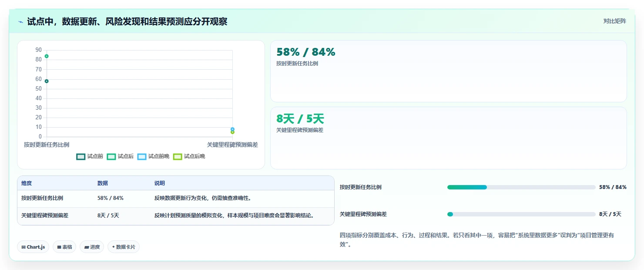
Task: Click the icon on the Chart.js tag
Action: (23, 247)
